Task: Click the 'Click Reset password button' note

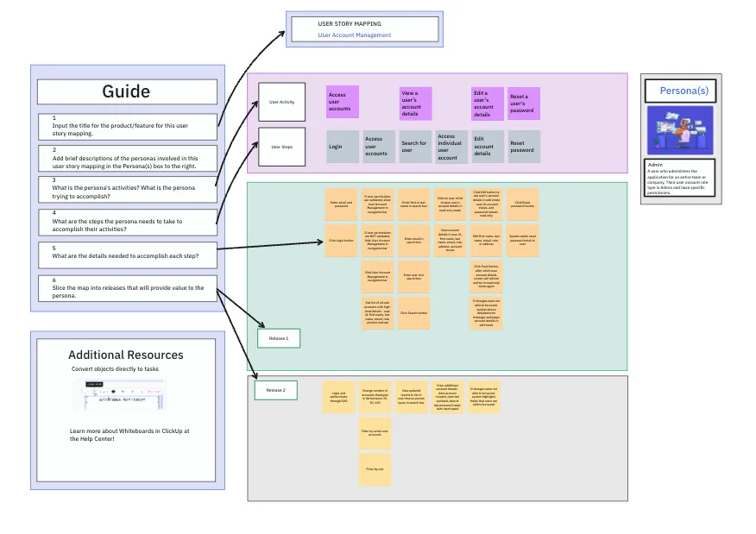Action: 523,204
